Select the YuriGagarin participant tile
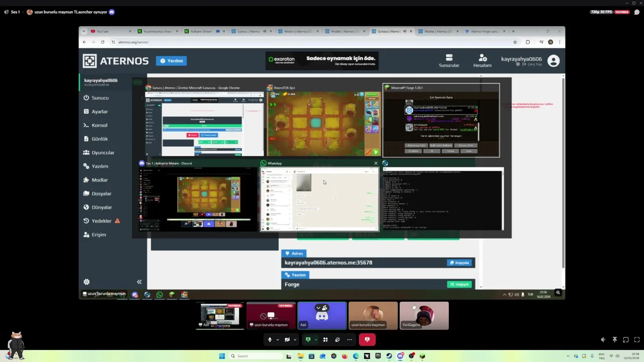This screenshot has height=362, width=644. coord(424,316)
